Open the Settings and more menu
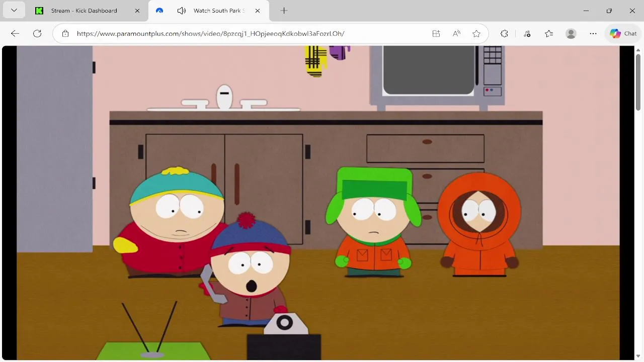The height and width of the screenshot is (362, 644). point(593,34)
